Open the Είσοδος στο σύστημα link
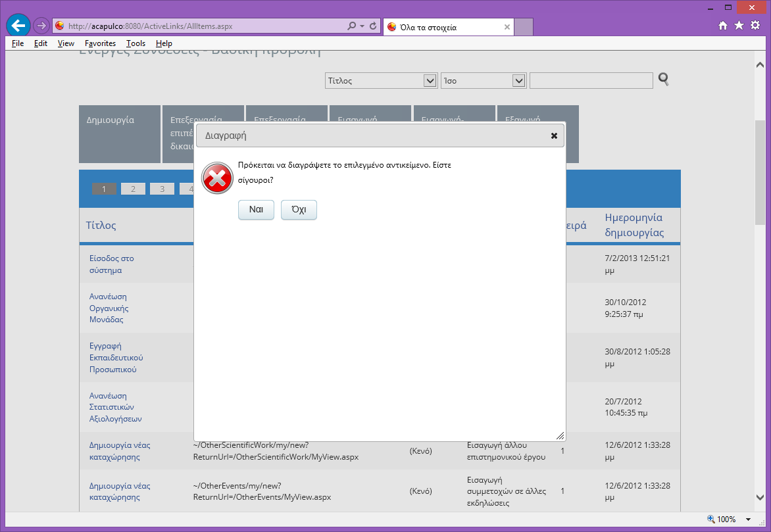 tap(112, 264)
